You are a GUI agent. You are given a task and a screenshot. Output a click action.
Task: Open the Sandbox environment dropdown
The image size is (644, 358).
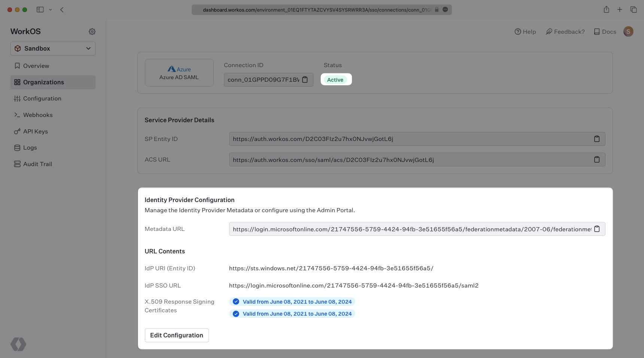(x=53, y=48)
